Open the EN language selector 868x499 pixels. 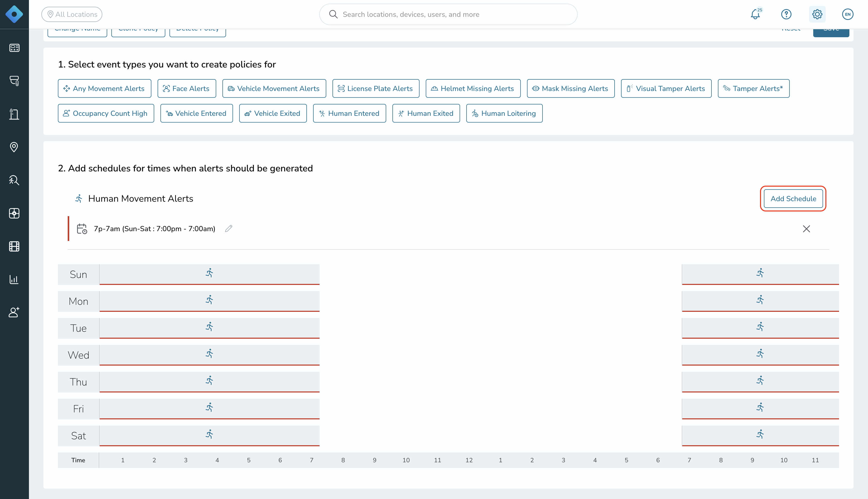tap(847, 14)
